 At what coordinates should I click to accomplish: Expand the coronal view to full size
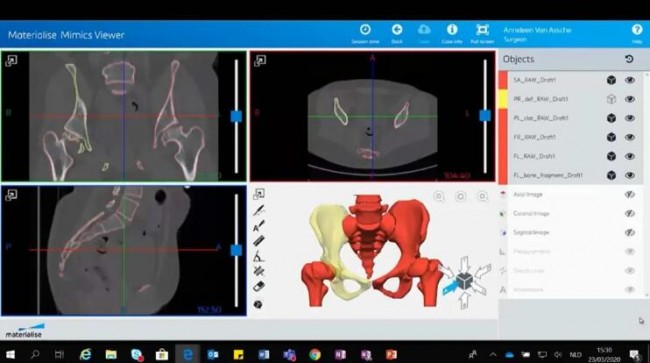(x=11, y=61)
